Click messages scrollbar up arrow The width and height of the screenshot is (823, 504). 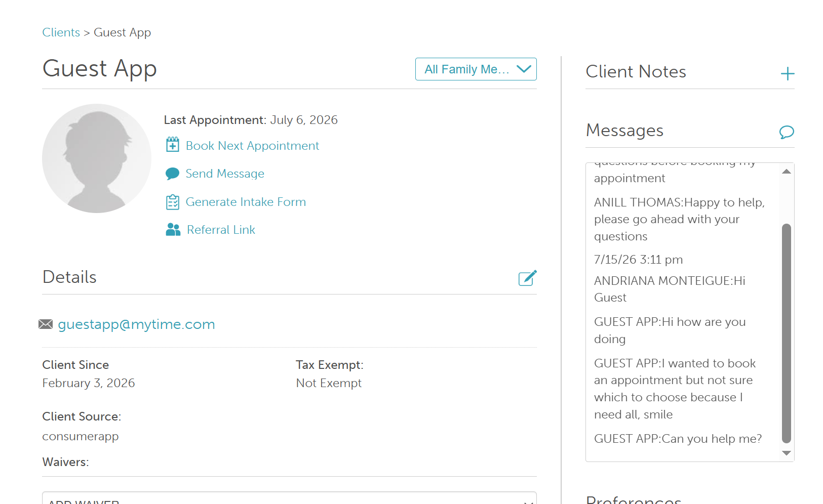pos(786,172)
